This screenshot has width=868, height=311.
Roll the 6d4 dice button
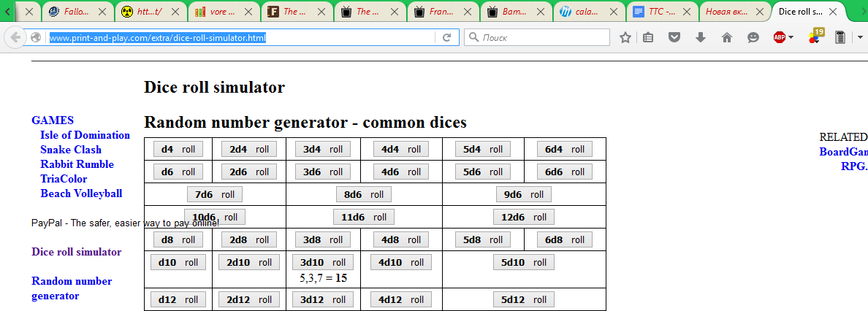click(x=565, y=150)
